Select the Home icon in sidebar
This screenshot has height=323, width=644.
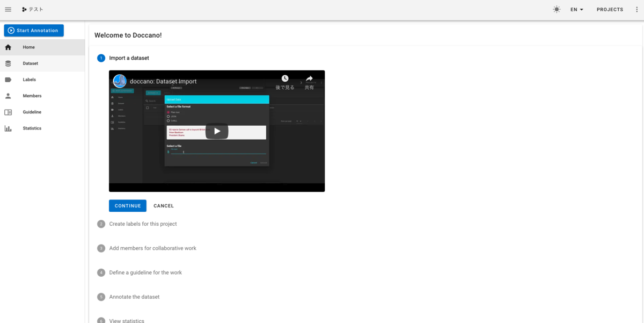8,47
